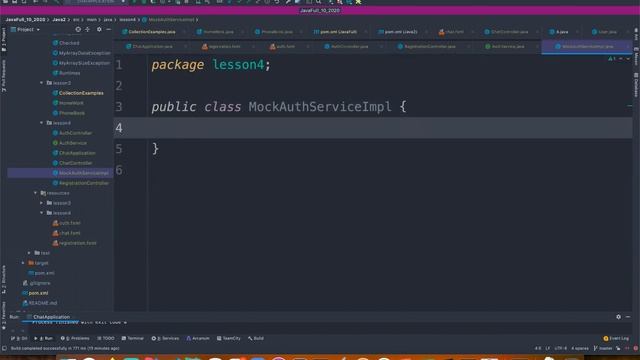Image resolution: width=640 pixels, height=360 pixels.
Task: Click the git branch master widget
Action: (603, 348)
